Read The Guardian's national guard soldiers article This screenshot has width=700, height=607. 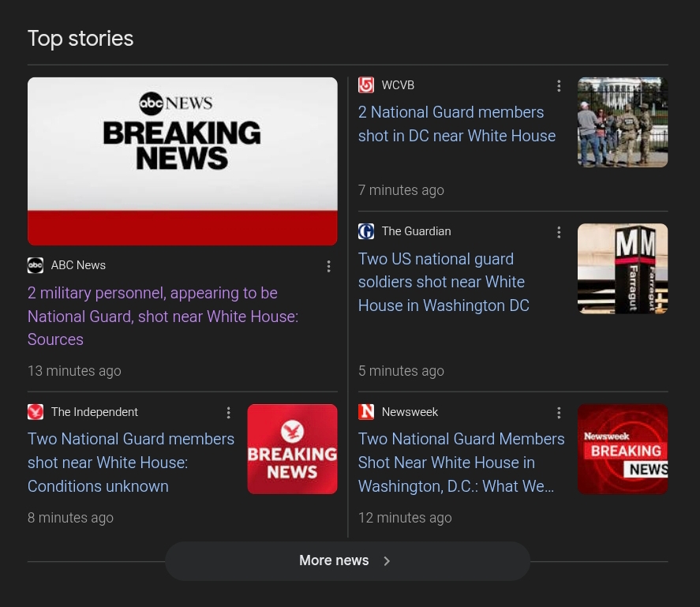pos(444,282)
